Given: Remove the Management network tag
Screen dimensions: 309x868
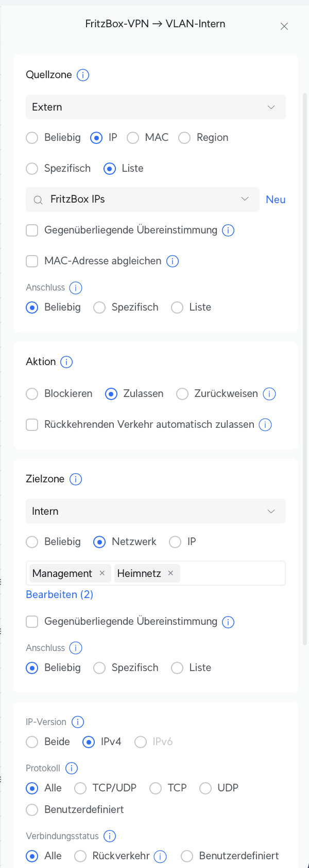Looking at the screenshot, I should [102, 573].
